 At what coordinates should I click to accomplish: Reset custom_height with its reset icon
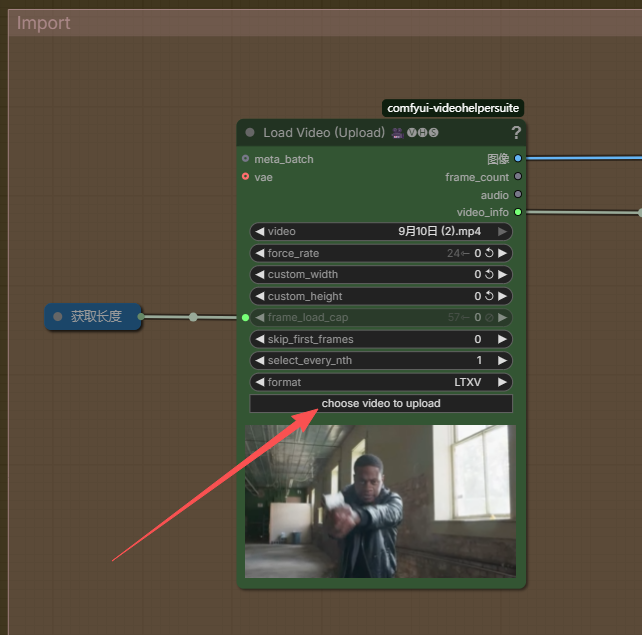coord(489,296)
